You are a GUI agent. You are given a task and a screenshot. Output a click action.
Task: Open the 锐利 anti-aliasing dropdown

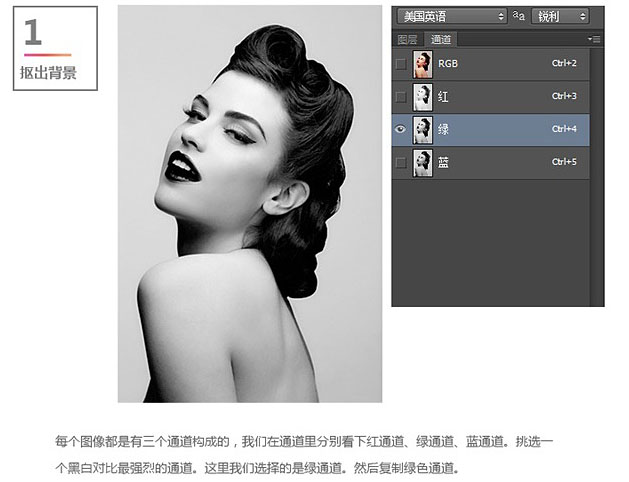pos(560,16)
